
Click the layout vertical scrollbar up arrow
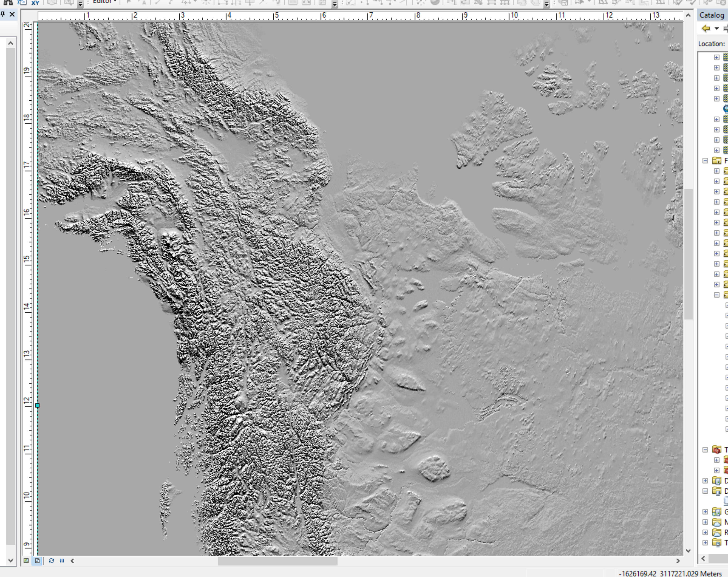coord(688,15)
